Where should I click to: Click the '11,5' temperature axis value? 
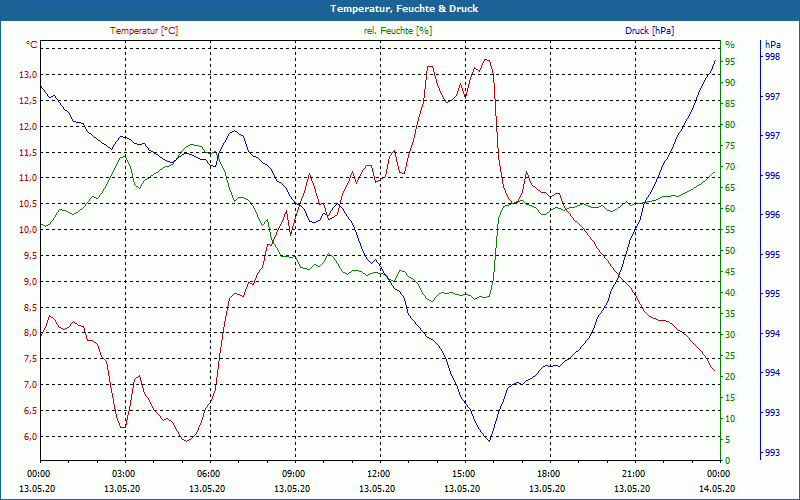[x=28, y=153]
